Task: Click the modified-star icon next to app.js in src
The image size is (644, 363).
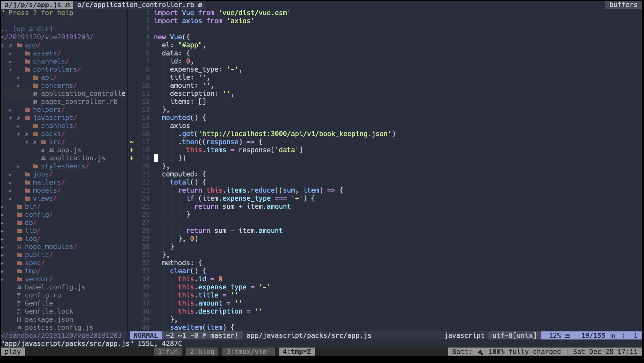Action: click(x=43, y=150)
